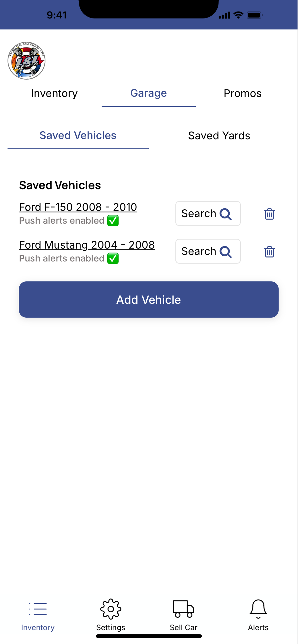Open the Ford F-150 2008 - 2010 link
Viewport: 298px width, 644px height.
(78, 207)
